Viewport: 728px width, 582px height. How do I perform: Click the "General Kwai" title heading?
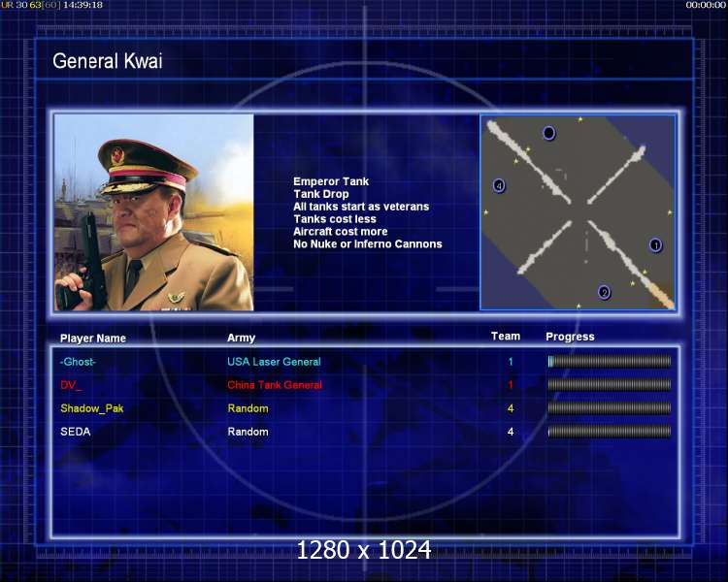(107, 61)
